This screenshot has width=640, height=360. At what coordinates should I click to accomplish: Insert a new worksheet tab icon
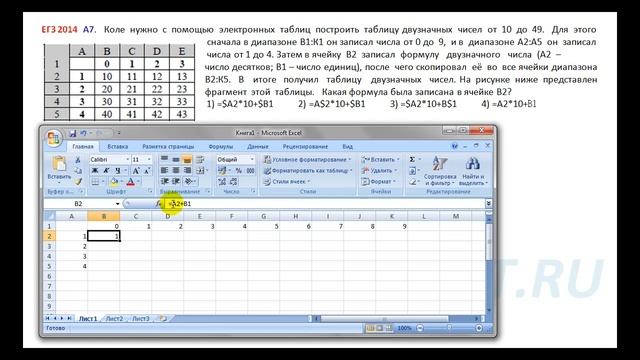click(163, 318)
